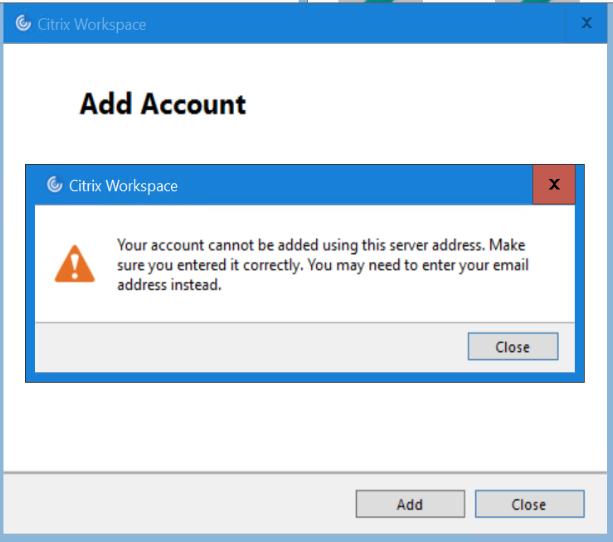Image resolution: width=613 pixels, height=542 pixels.
Task: Click the 'Add Account' heading
Action: [163, 104]
